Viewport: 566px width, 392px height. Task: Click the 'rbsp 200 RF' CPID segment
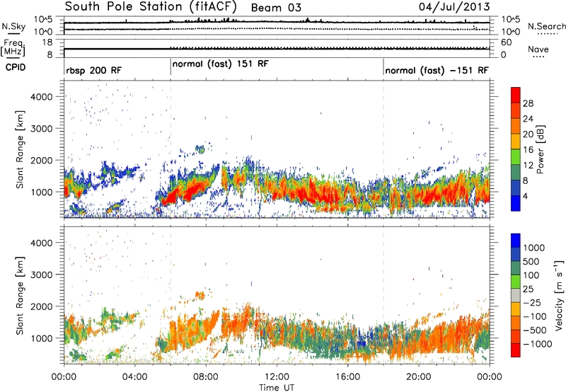click(94, 70)
